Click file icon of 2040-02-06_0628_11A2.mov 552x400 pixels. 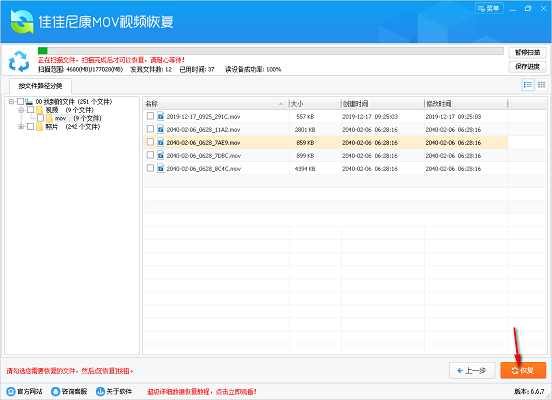pos(161,129)
